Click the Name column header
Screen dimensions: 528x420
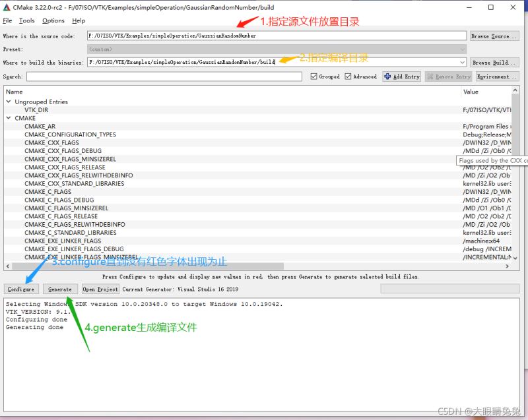tap(232, 92)
